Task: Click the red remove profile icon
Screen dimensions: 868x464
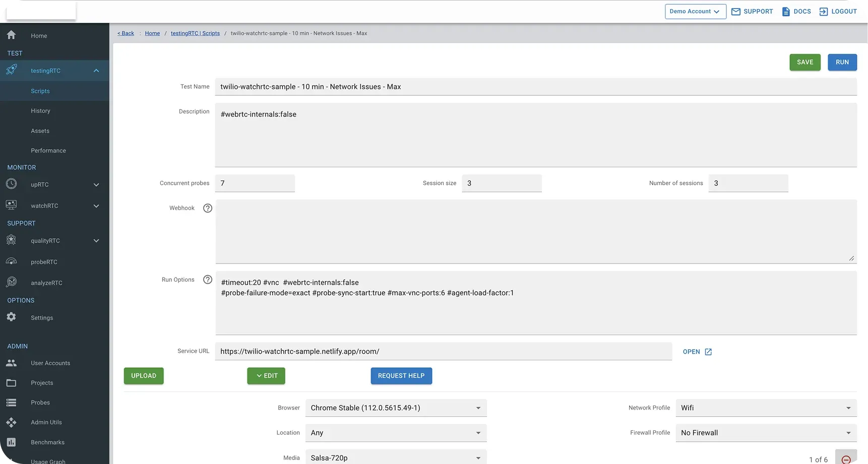Action: tap(846, 459)
